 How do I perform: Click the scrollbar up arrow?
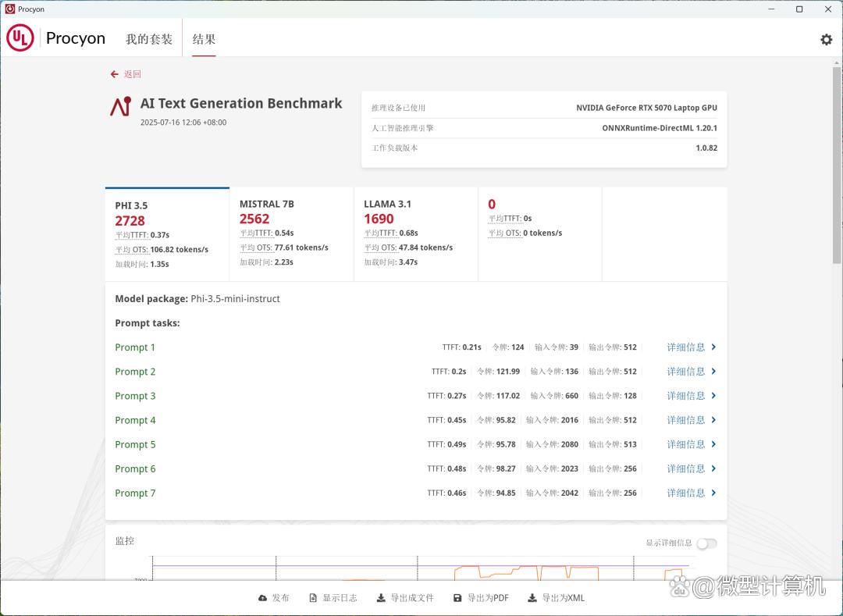pos(837,62)
